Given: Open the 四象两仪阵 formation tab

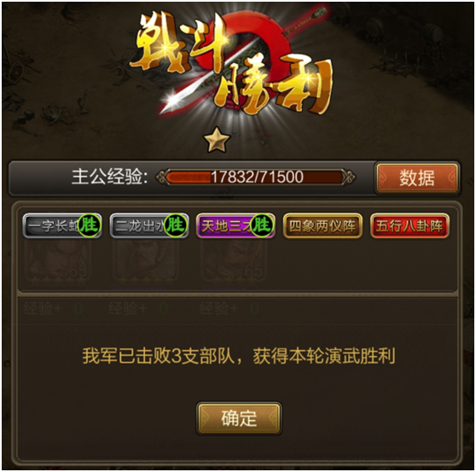Looking at the screenshot, I should coord(322,225).
